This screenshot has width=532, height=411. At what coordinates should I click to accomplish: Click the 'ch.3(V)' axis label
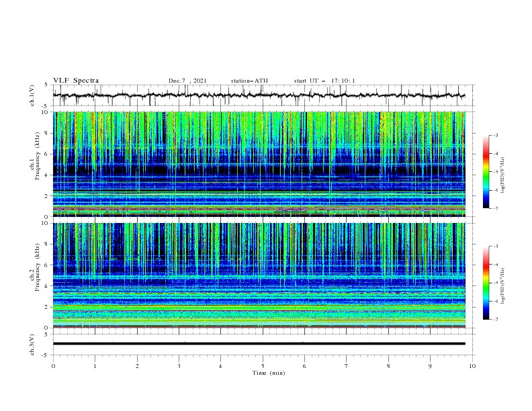click(32, 345)
